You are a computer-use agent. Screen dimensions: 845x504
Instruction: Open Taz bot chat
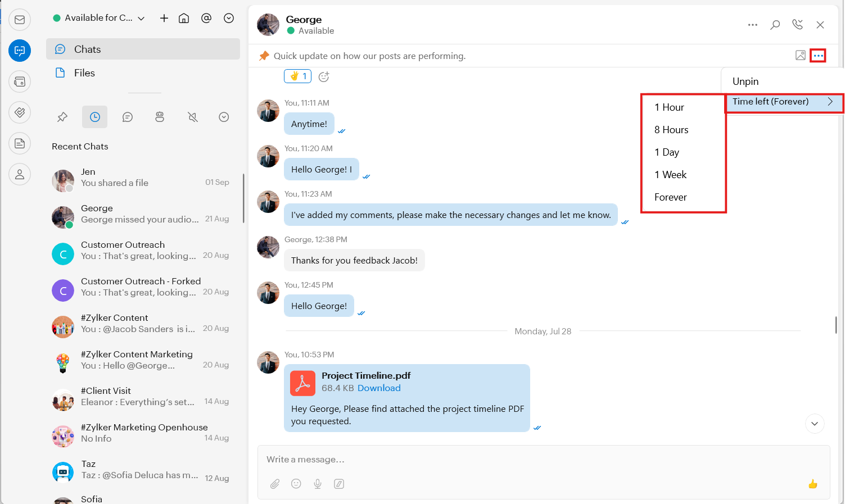point(143,473)
